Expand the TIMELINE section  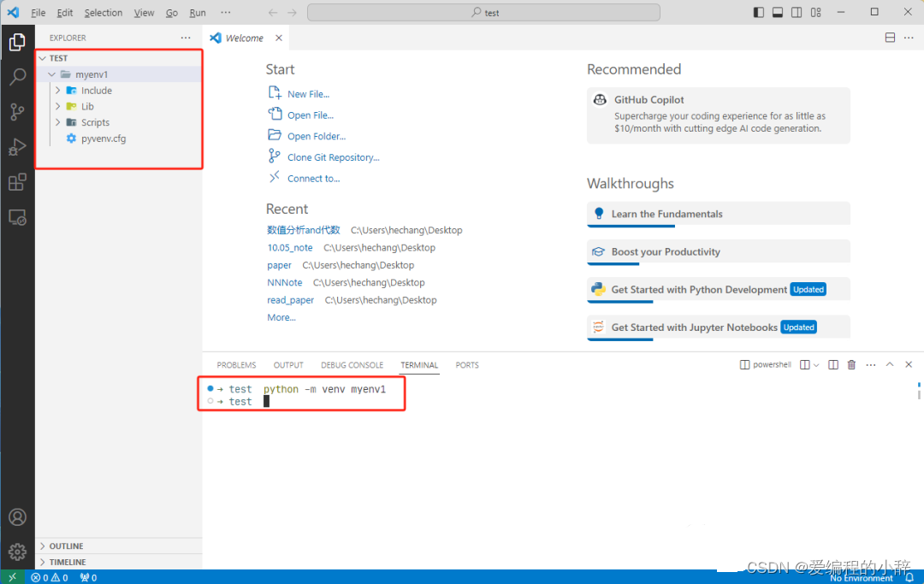point(118,562)
